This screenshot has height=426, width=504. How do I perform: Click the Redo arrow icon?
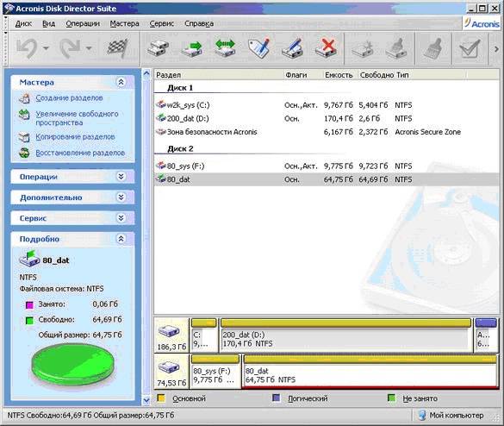70,48
